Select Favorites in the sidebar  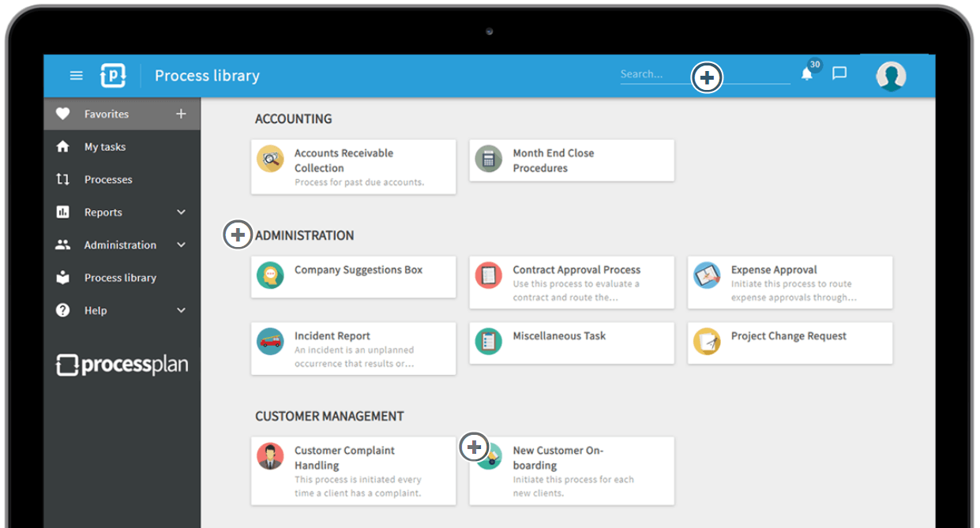coord(107,114)
